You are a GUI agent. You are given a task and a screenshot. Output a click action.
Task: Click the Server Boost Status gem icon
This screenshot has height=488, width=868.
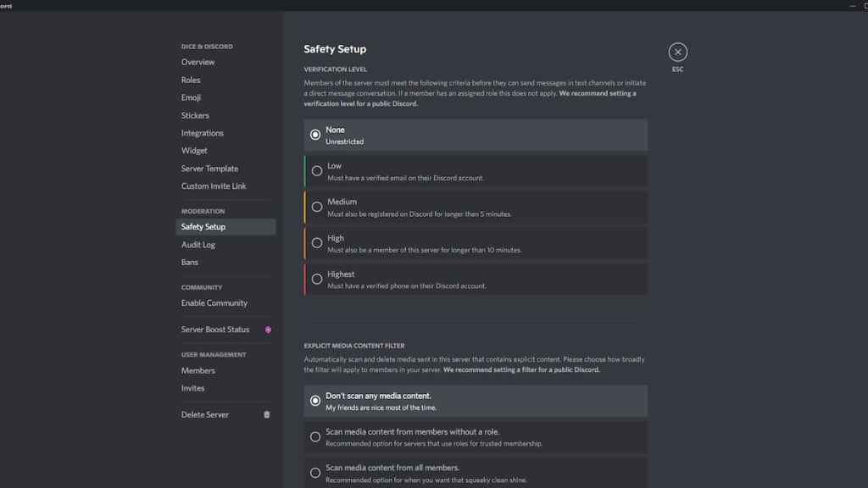click(268, 330)
